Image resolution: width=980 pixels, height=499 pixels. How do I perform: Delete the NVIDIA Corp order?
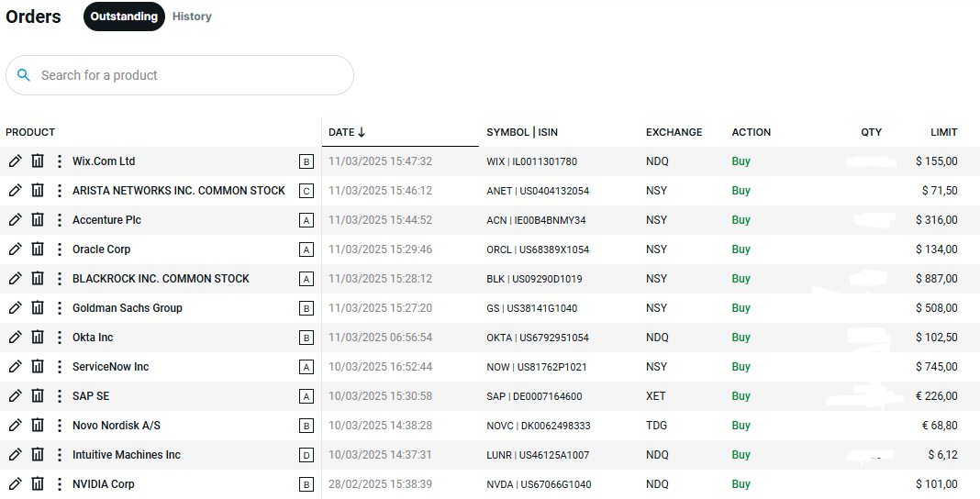click(x=38, y=484)
